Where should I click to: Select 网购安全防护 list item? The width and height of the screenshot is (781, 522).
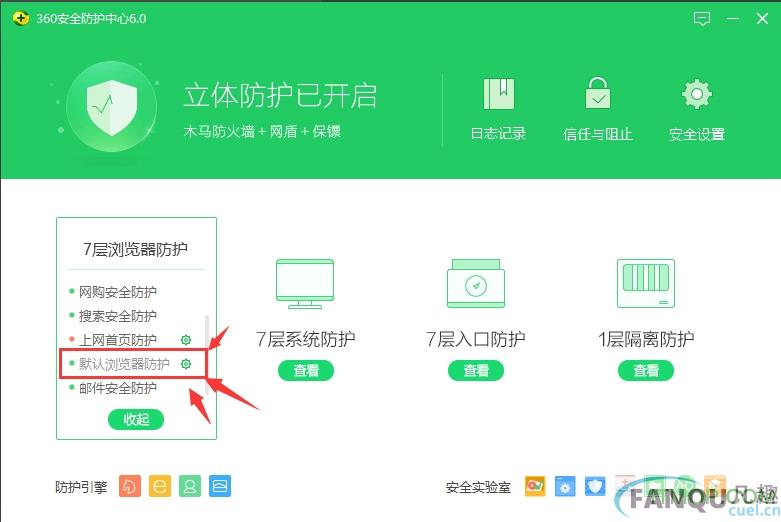[x=118, y=292]
